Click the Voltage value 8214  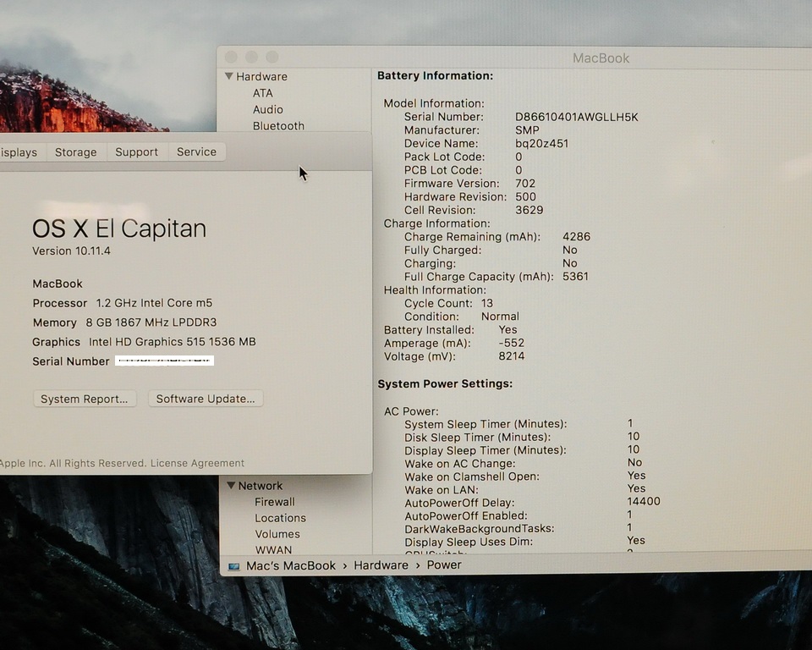[x=512, y=356]
